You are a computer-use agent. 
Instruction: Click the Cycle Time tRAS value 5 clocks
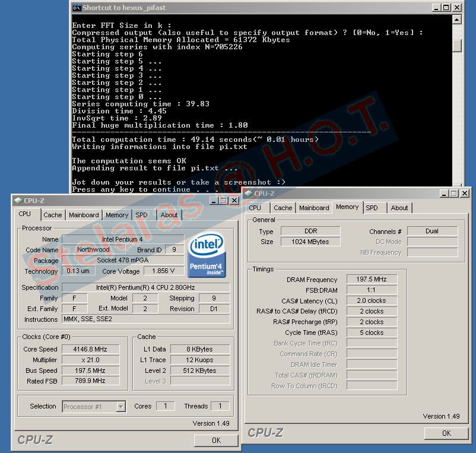click(372, 332)
